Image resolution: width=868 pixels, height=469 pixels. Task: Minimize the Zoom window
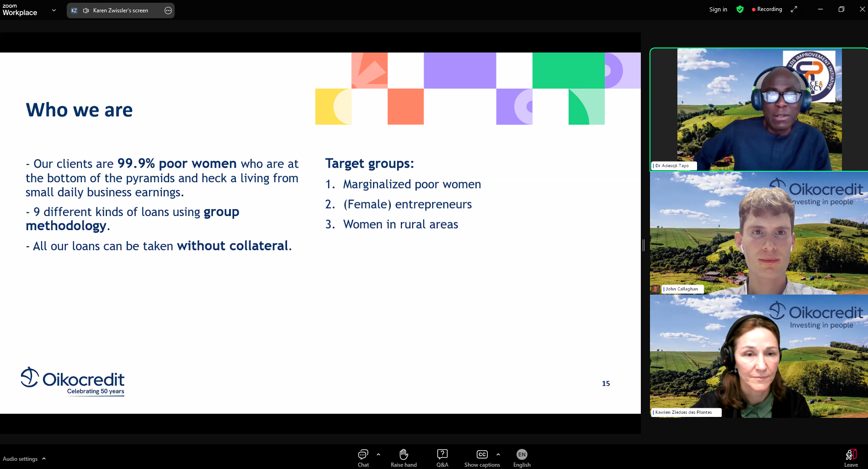820,9
